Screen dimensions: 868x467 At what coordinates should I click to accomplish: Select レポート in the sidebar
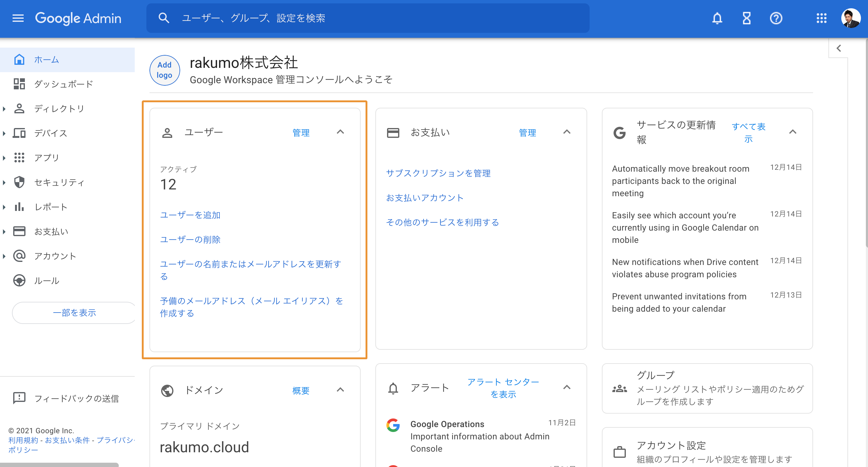68,207
